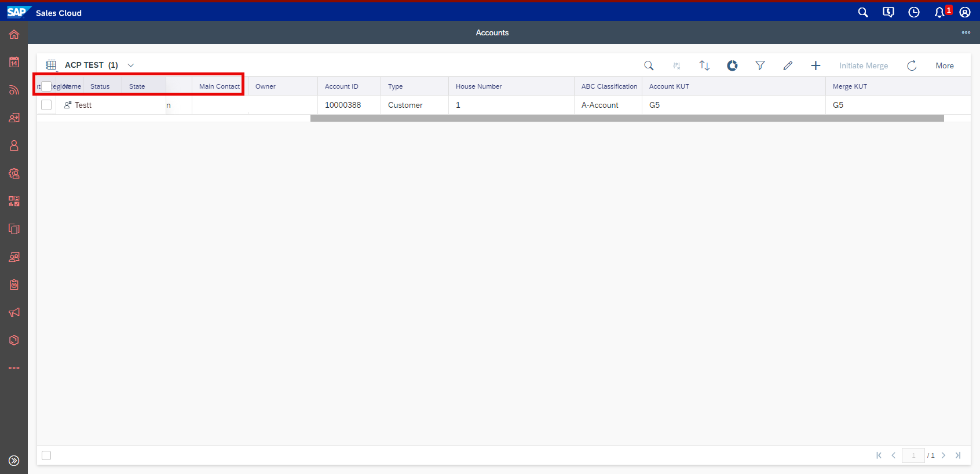Tick the select-all checkbox in header row
Image resolution: width=980 pixels, height=474 pixels.
[46, 86]
